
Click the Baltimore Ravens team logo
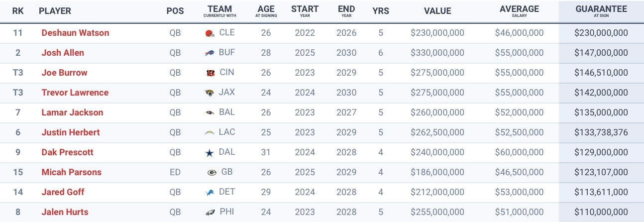pos(210,113)
